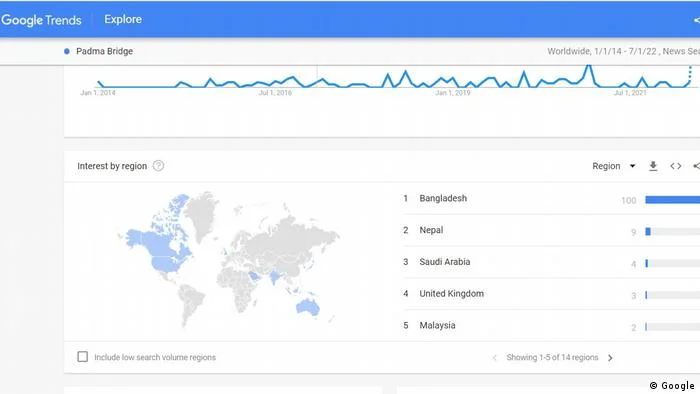This screenshot has width=700, height=394.
Task: Open the United Kingdom region entry
Action: pos(451,294)
